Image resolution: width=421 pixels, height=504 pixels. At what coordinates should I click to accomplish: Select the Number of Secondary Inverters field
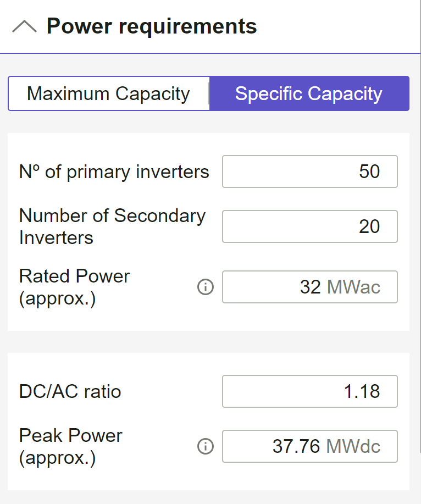309,226
